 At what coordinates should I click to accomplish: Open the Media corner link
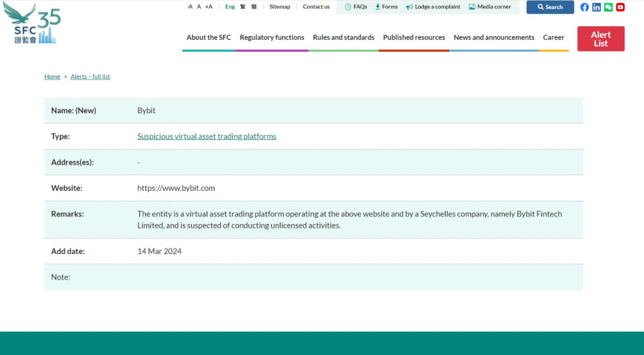[x=490, y=7]
